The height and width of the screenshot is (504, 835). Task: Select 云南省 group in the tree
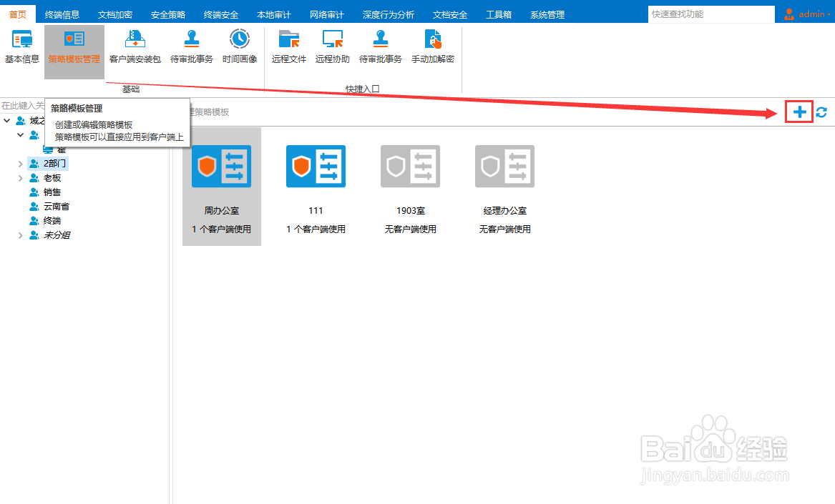[57, 207]
